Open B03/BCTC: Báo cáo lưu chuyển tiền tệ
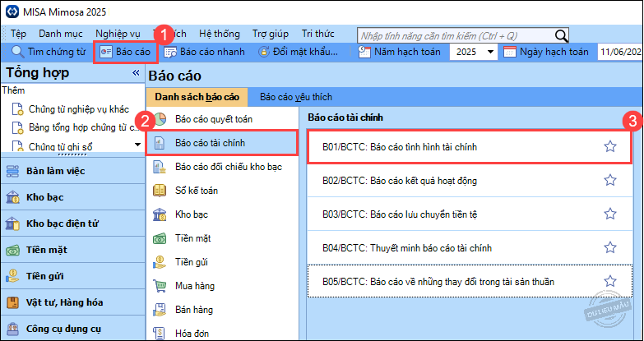 click(x=470, y=214)
